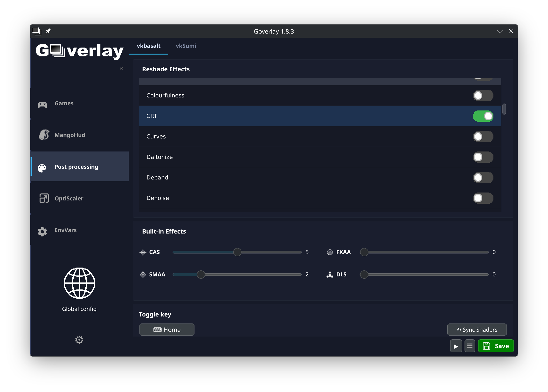Open the Games sidebar section

(x=80, y=103)
